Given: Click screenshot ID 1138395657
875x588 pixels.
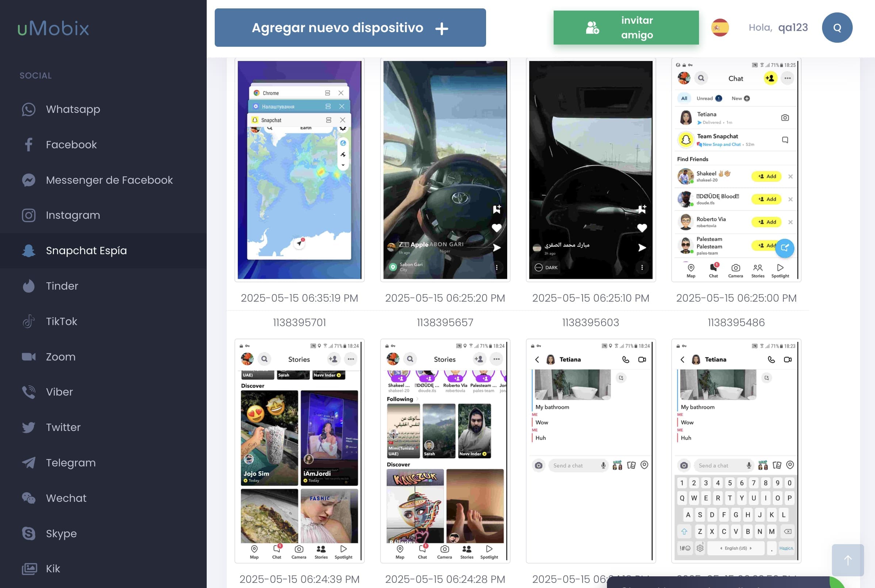Looking at the screenshot, I should 445,322.
